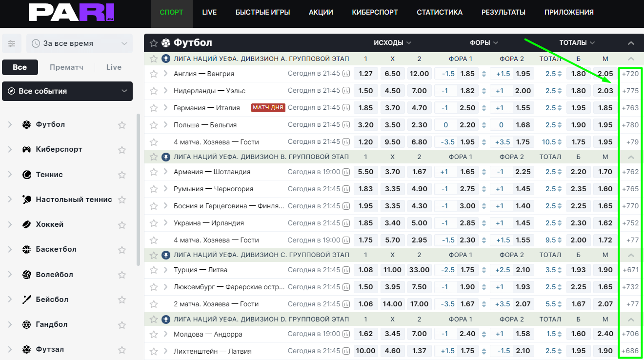The height and width of the screenshot is (360, 644).
Task: Bet on Англия win at 1.27
Action: click(365, 74)
